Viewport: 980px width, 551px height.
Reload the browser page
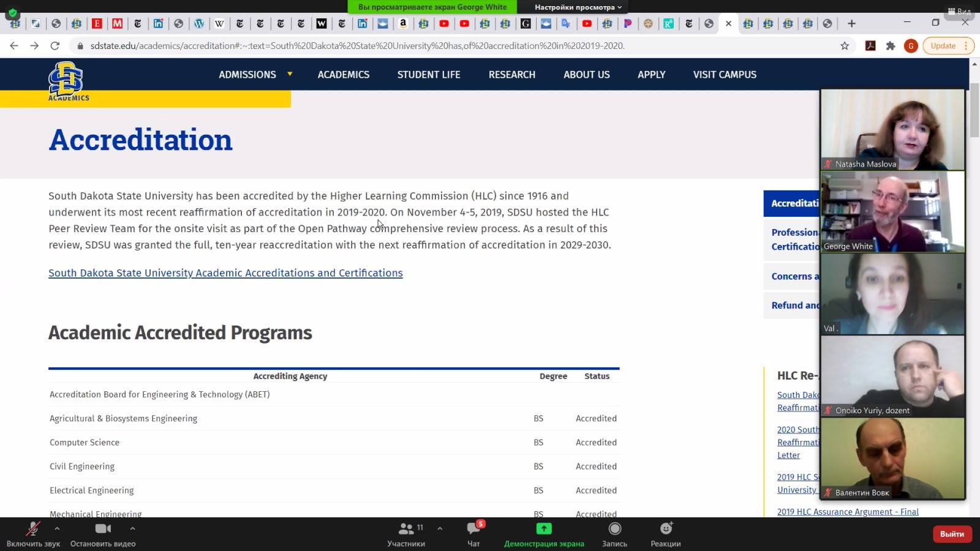55,46
